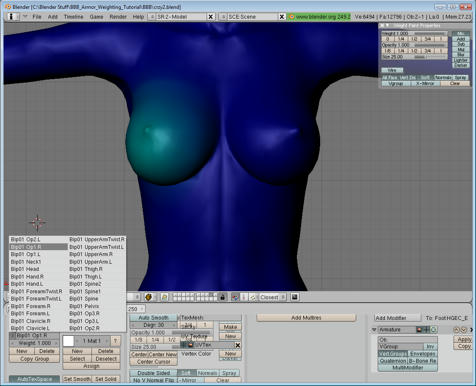This screenshot has width=476, height=386.
Task: Collapse the header pulldown menu arrow beside File
Action: point(25,16)
